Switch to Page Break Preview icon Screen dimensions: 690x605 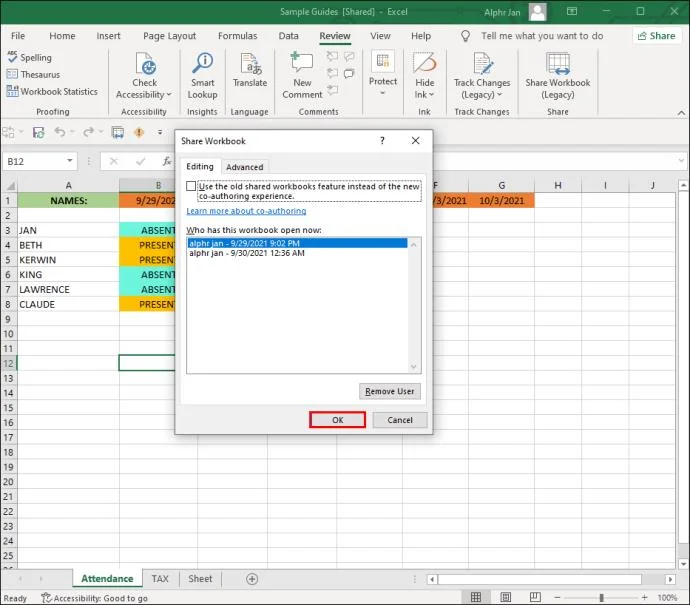(535, 597)
